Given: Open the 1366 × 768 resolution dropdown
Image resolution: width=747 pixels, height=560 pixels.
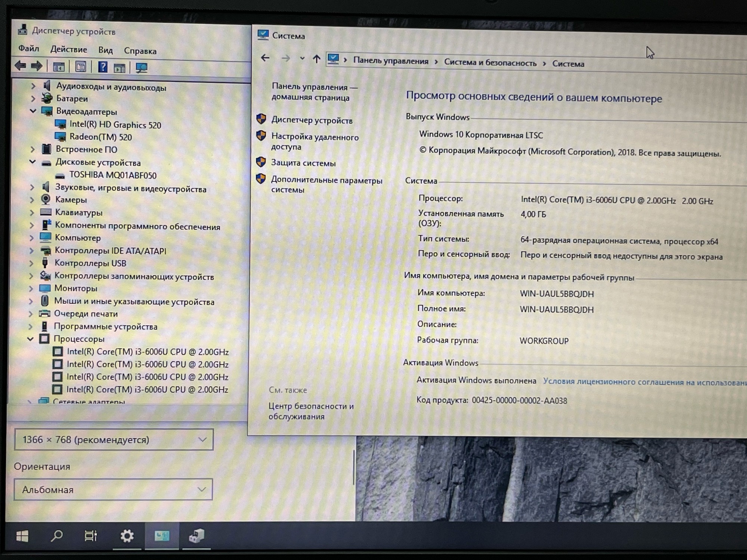Looking at the screenshot, I should click(x=114, y=439).
